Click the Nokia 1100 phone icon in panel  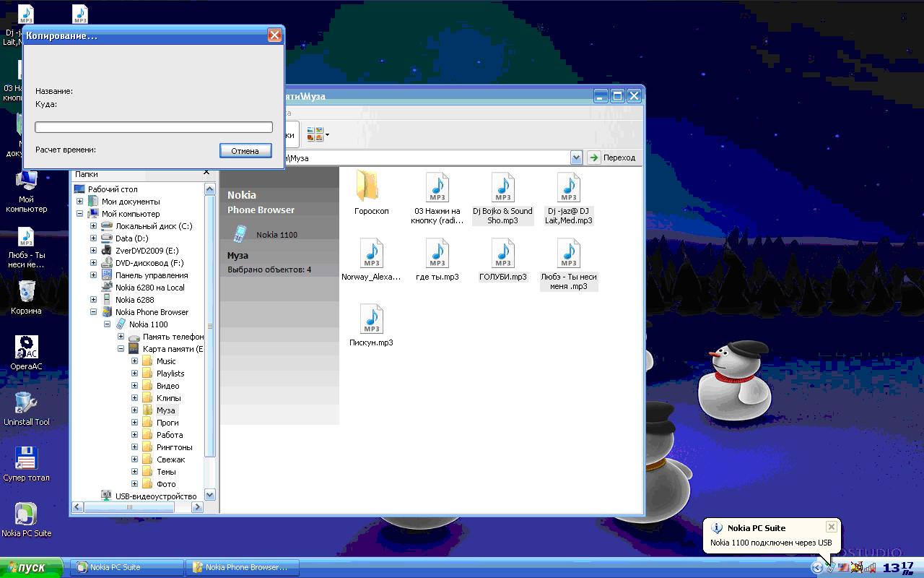[240, 234]
